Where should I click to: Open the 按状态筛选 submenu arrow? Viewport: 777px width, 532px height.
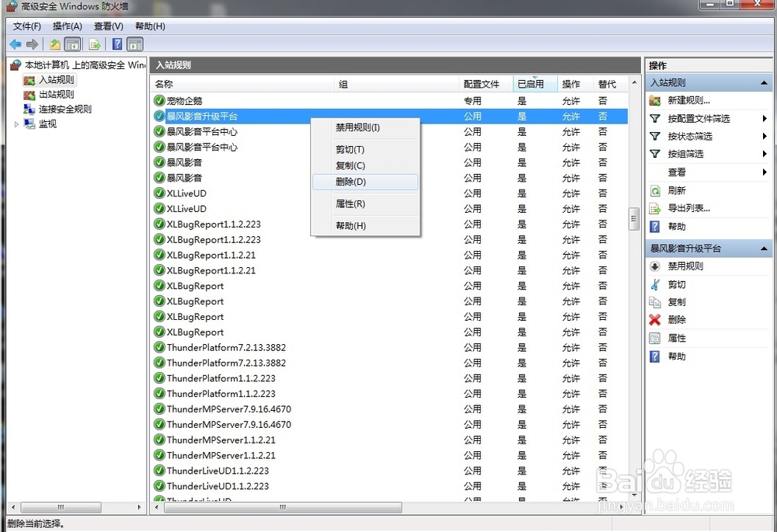[765, 136]
